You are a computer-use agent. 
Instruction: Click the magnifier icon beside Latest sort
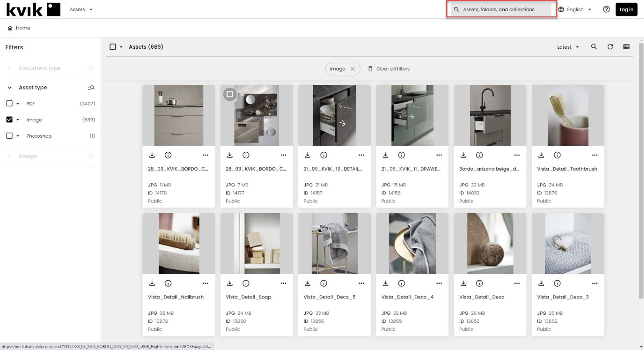pos(594,47)
